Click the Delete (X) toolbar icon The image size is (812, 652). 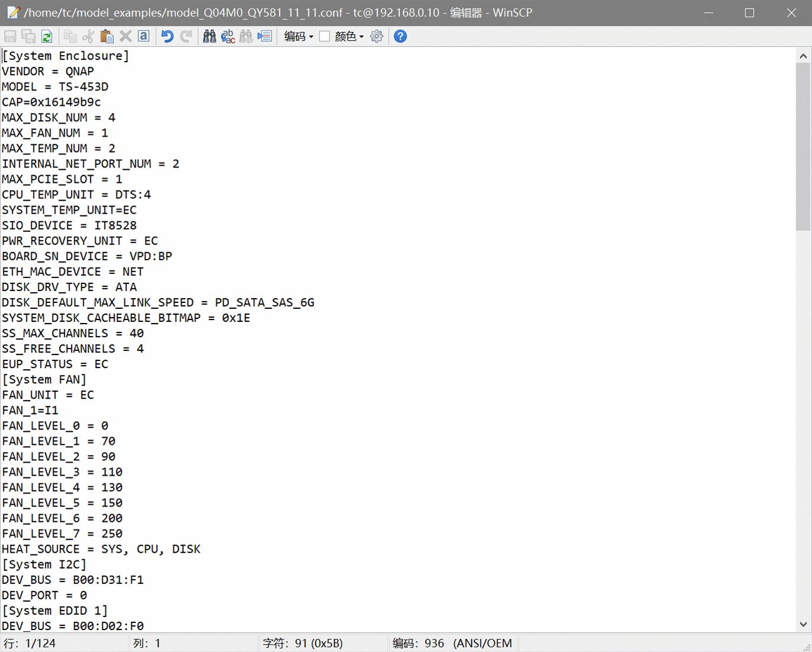[125, 36]
